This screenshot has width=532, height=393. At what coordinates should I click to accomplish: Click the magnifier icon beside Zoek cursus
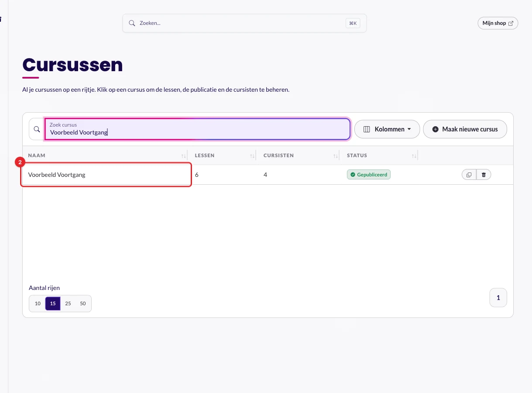point(37,129)
